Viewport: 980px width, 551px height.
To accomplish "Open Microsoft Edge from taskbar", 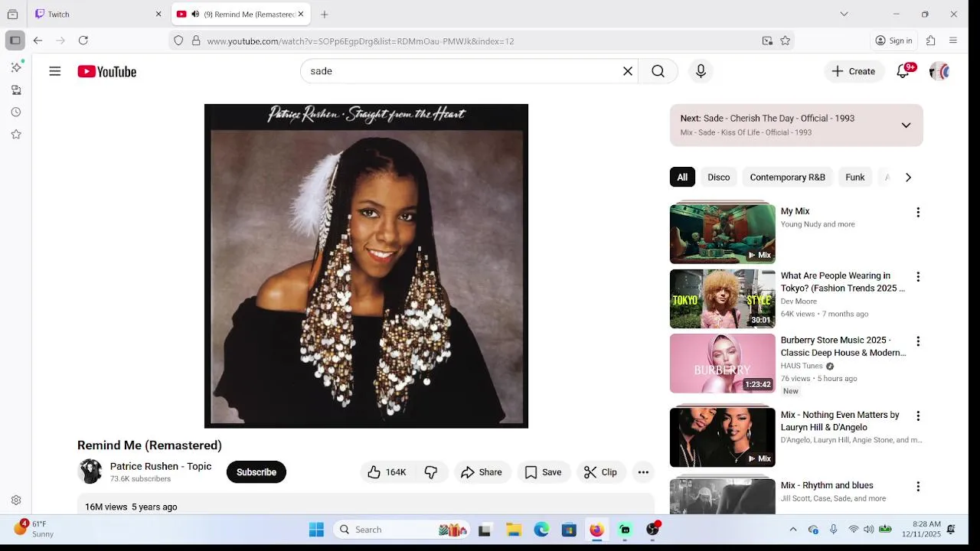I will tap(541, 530).
